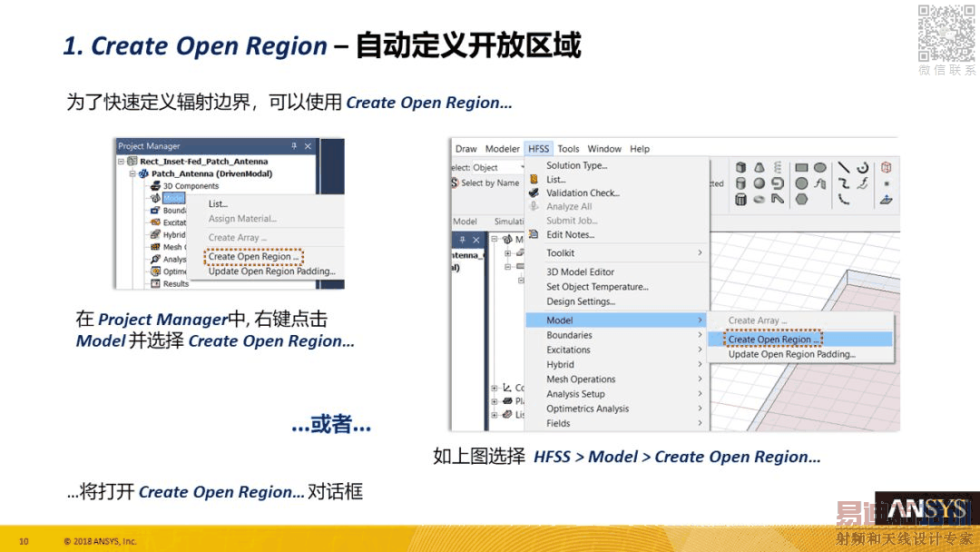The height and width of the screenshot is (552, 980).
Task: Open the Tools menu
Action: click(568, 149)
